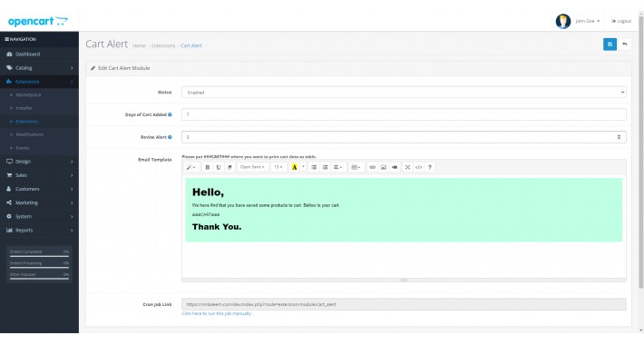Open Dashboard in sidebar
The height and width of the screenshot is (345, 644).
[x=39, y=54]
